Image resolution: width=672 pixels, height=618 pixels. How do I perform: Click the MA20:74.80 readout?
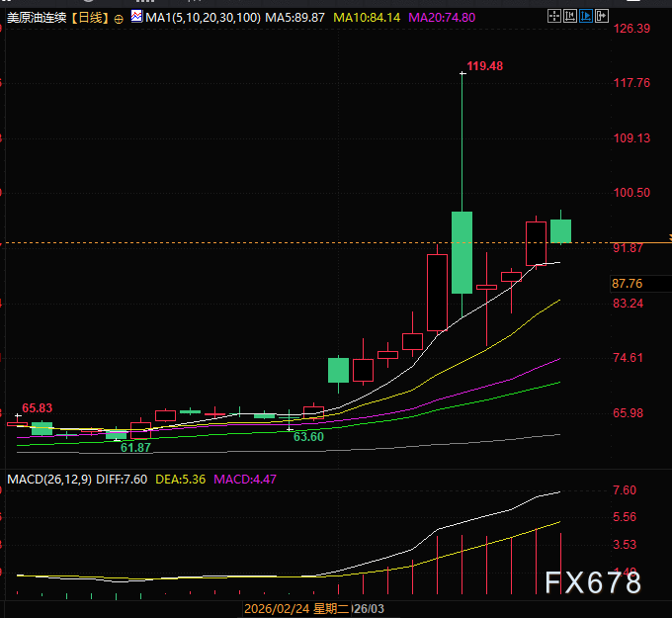tap(442, 18)
